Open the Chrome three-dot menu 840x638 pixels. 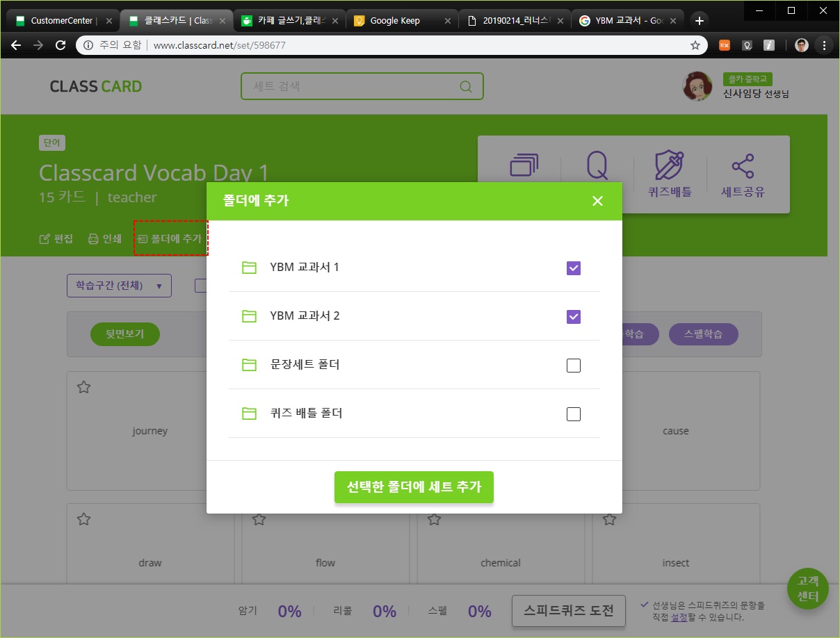click(825, 45)
